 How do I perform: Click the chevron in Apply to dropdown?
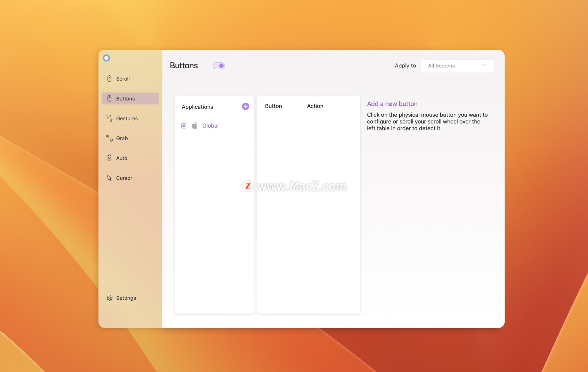[484, 65]
